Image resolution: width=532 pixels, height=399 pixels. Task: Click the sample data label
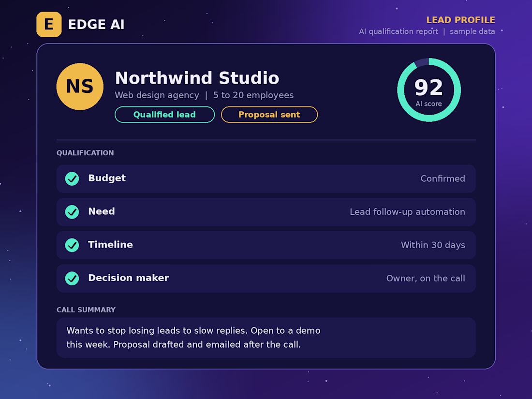[473, 31]
